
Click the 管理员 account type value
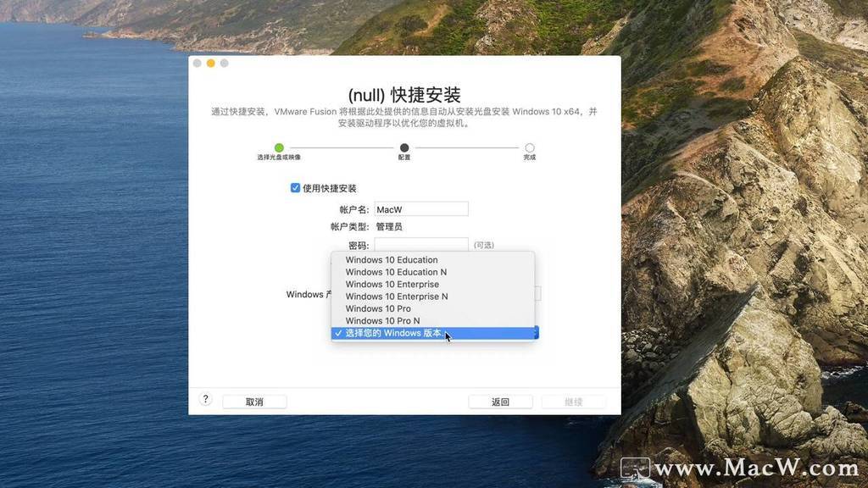(x=389, y=227)
